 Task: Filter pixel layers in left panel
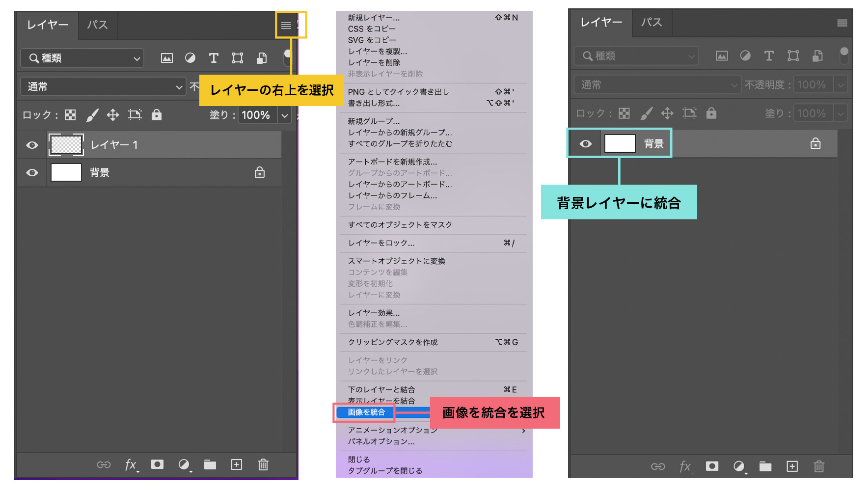point(167,58)
